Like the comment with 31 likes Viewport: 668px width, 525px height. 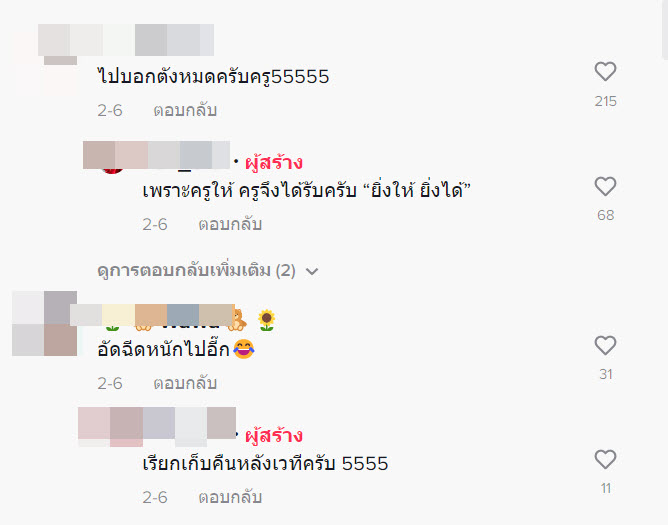click(605, 345)
